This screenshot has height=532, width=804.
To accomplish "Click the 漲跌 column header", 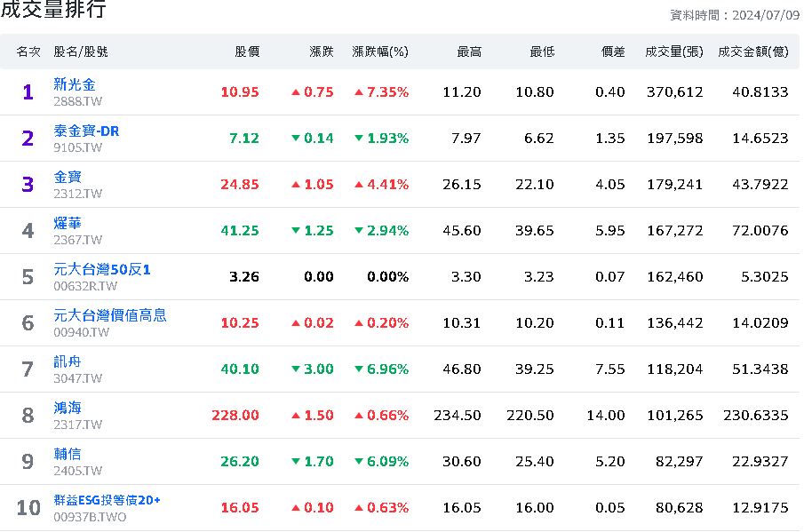I will click(x=322, y=52).
